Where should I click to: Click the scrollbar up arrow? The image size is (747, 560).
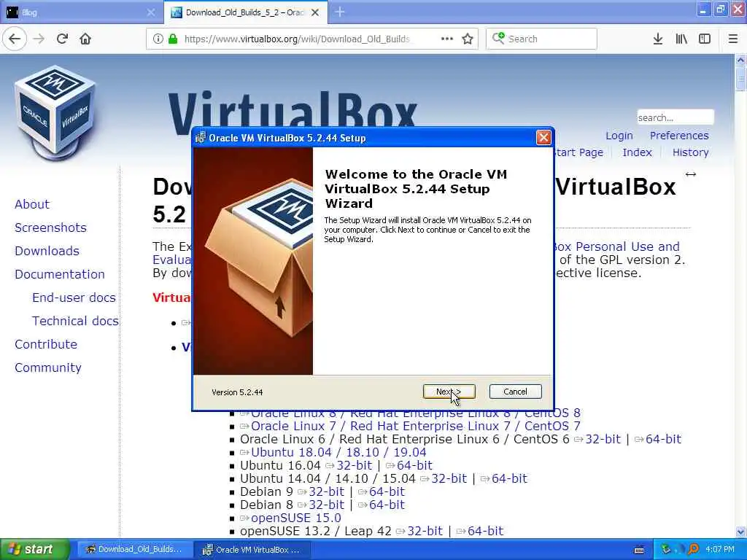pos(740,60)
